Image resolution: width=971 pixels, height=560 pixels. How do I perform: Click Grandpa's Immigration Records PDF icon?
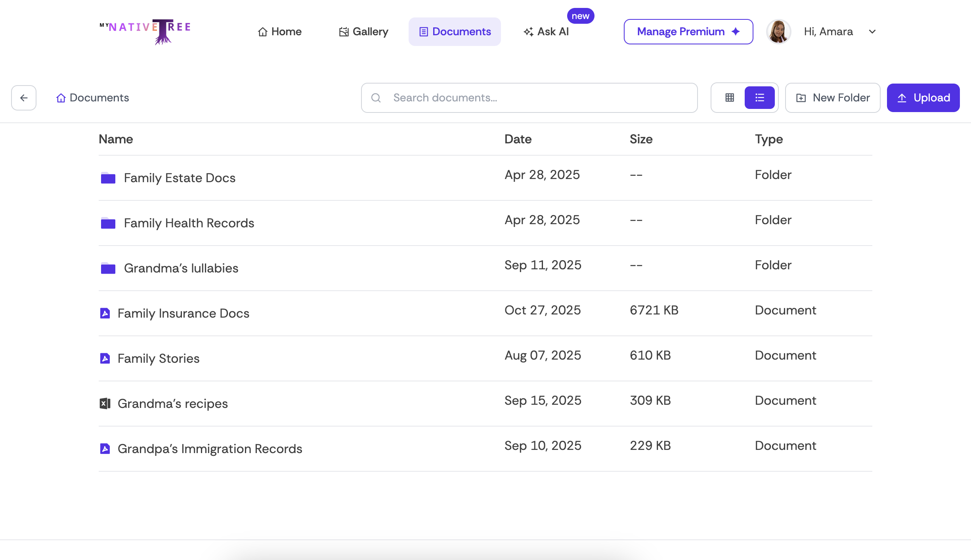[x=105, y=449]
